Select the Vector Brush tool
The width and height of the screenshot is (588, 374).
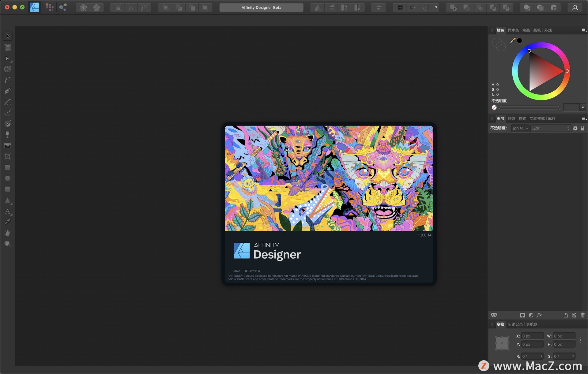click(x=8, y=113)
